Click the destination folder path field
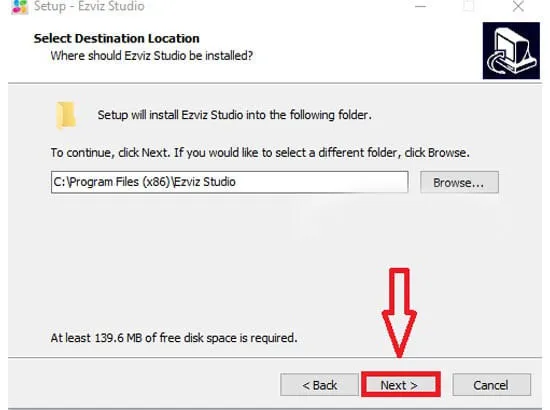The height and width of the screenshot is (410, 550). [x=229, y=182]
